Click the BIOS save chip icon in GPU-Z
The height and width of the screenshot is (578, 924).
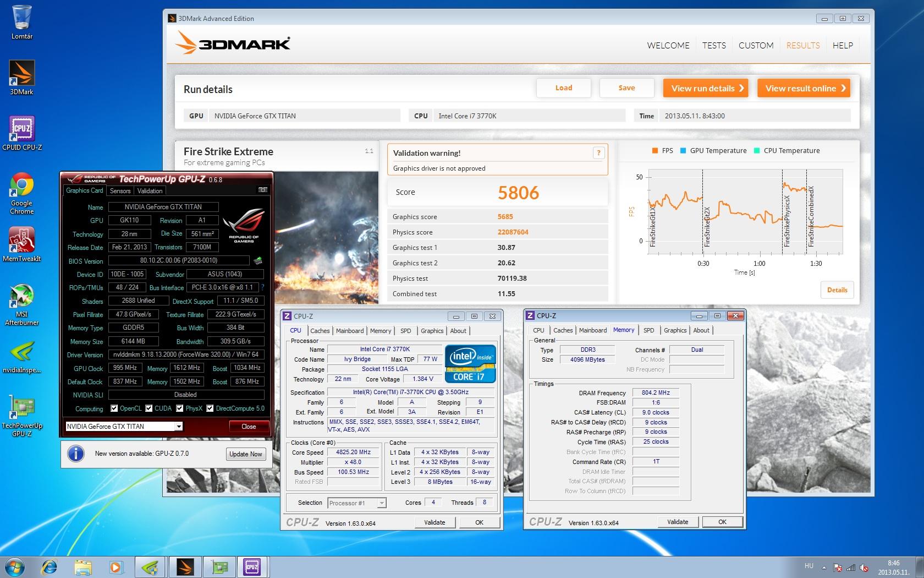click(x=258, y=260)
